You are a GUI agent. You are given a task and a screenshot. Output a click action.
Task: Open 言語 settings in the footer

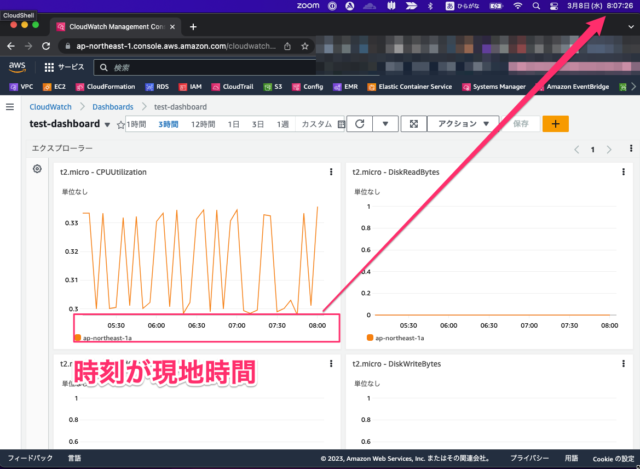(x=74, y=458)
